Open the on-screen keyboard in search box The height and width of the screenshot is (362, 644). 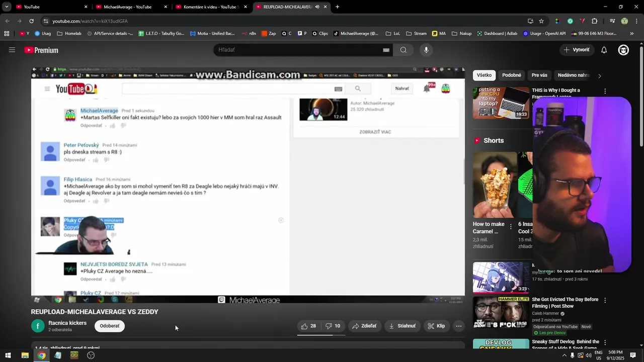[x=386, y=50]
